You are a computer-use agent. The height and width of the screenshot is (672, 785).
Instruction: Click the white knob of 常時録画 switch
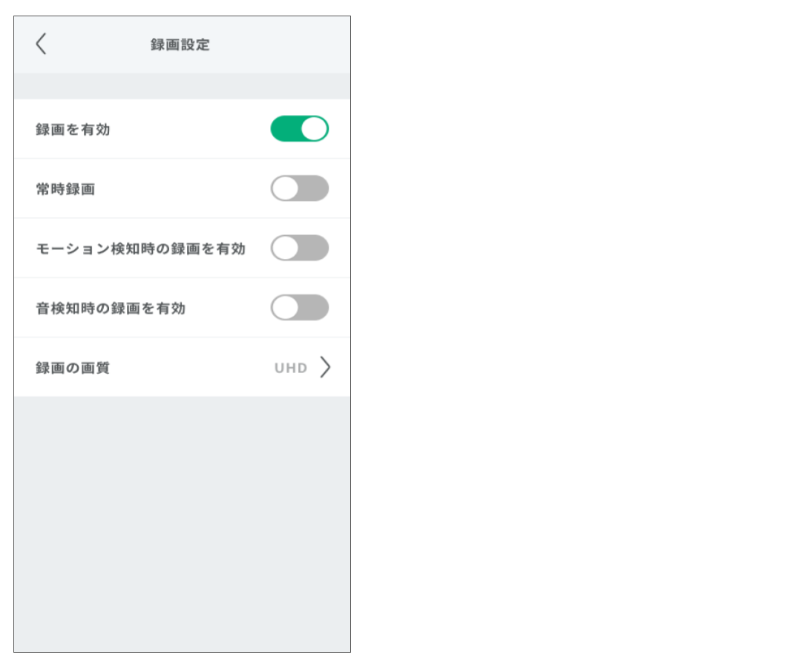coord(285,188)
